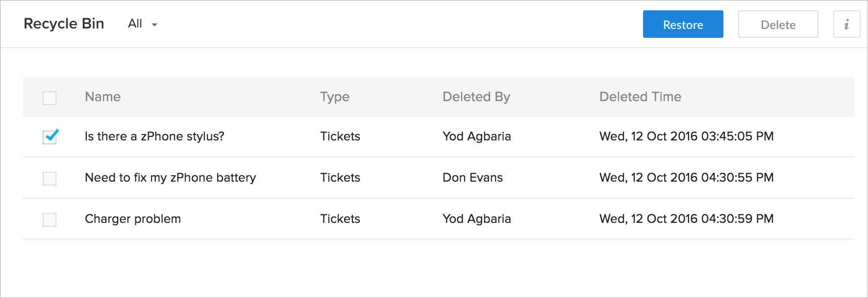
Task: Click Yod Agbaria in the first row
Action: click(x=476, y=136)
